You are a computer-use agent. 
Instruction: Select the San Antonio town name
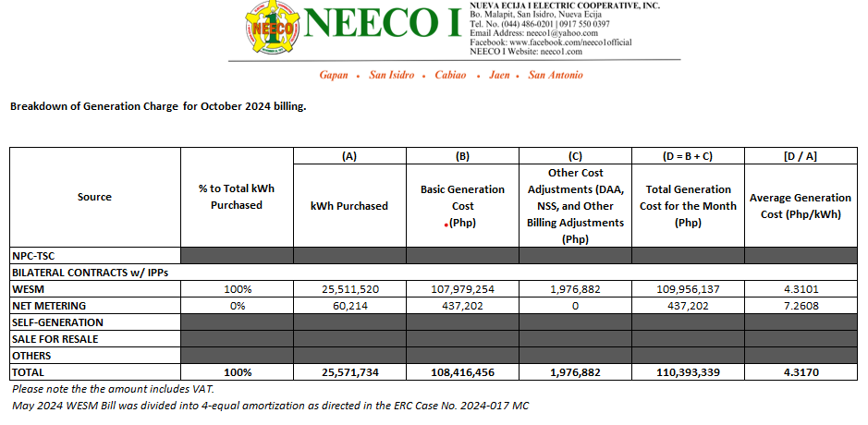pyautogui.click(x=555, y=74)
